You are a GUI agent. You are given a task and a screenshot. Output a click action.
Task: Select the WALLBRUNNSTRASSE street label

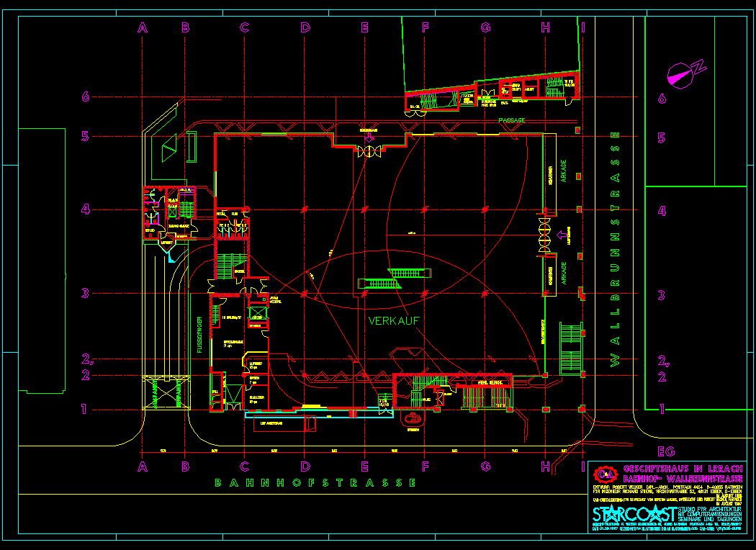[614, 248]
